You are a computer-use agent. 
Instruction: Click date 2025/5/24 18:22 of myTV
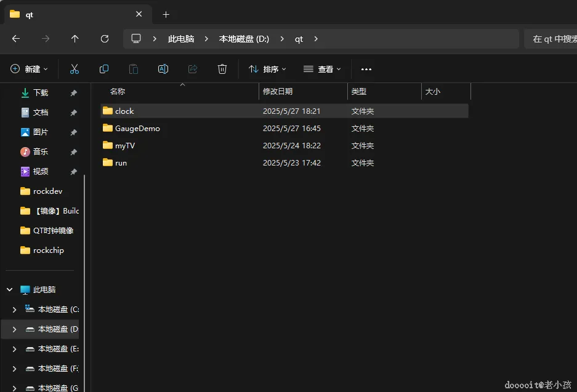pyautogui.click(x=292, y=146)
